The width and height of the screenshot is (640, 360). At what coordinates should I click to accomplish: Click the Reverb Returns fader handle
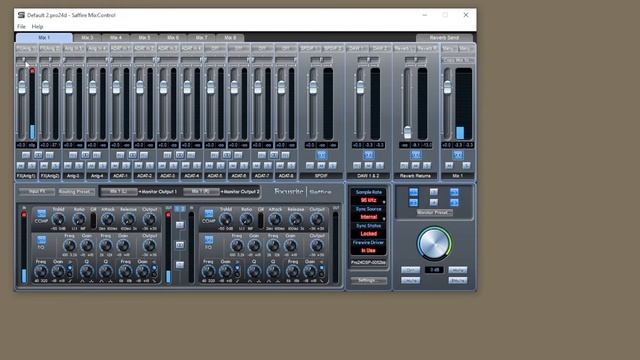[x=407, y=132]
